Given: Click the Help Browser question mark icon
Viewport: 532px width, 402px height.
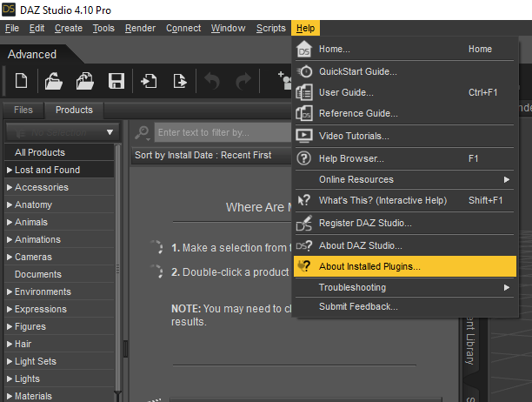Looking at the screenshot, I should (304, 158).
